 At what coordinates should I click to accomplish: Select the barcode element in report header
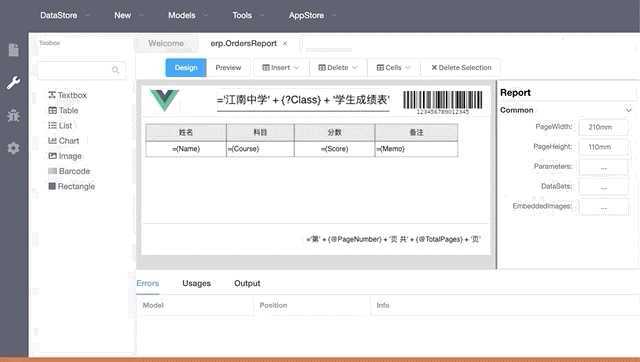click(x=443, y=102)
